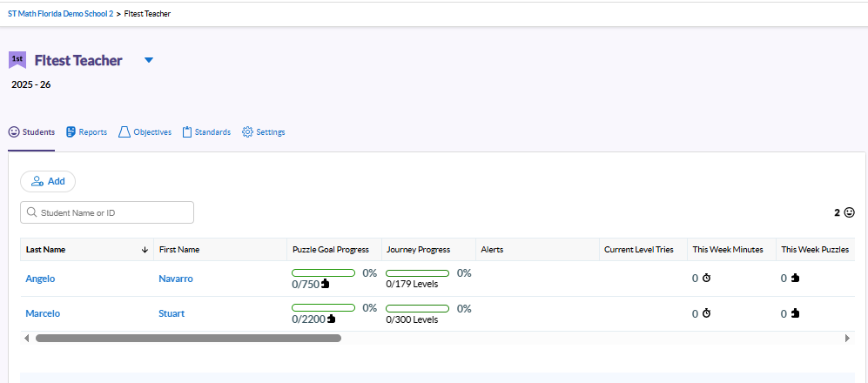Click Angelo's puzzle piece goal icon
Viewport: 868px width, 383px height.
326,284
